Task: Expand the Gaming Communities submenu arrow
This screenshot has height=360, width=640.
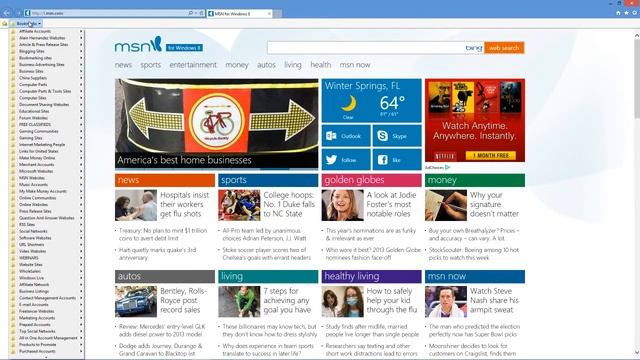Action: click(x=81, y=131)
